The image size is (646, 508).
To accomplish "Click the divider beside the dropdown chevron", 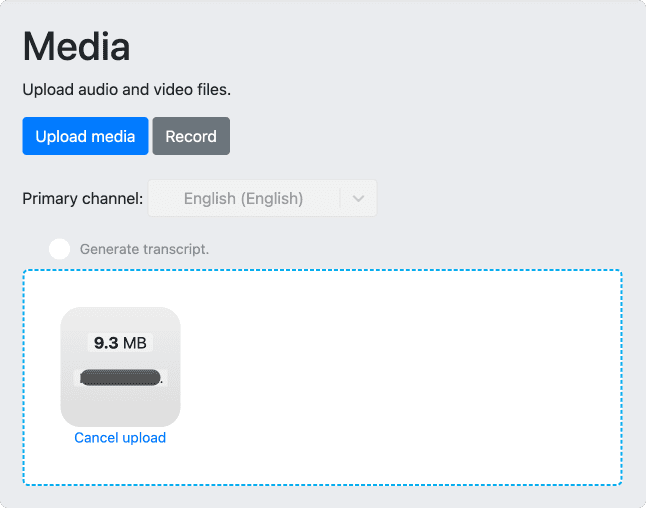I will (x=340, y=198).
